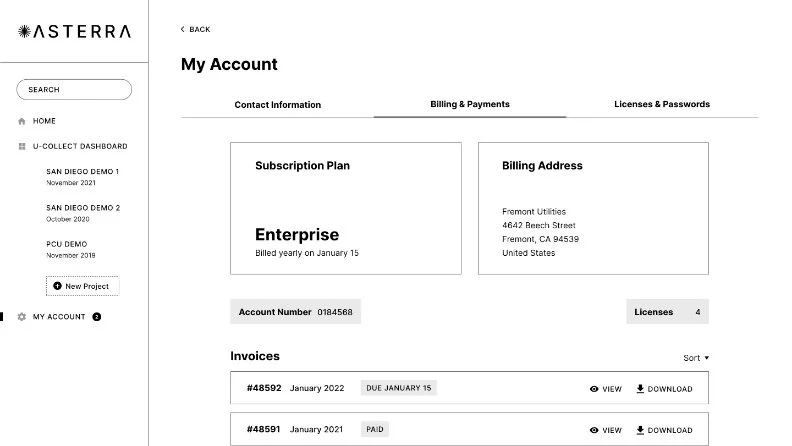View invoice #48591 via eye icon

tap(594, 430)
